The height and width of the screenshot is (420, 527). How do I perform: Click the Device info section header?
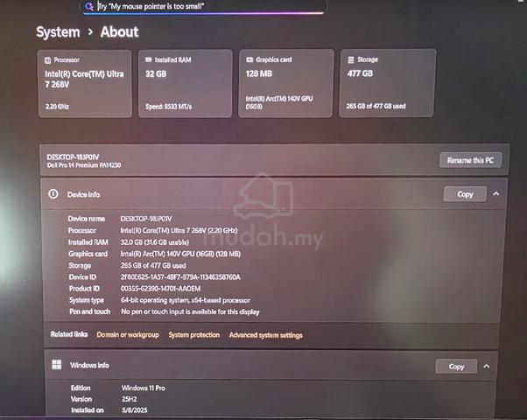274,194
